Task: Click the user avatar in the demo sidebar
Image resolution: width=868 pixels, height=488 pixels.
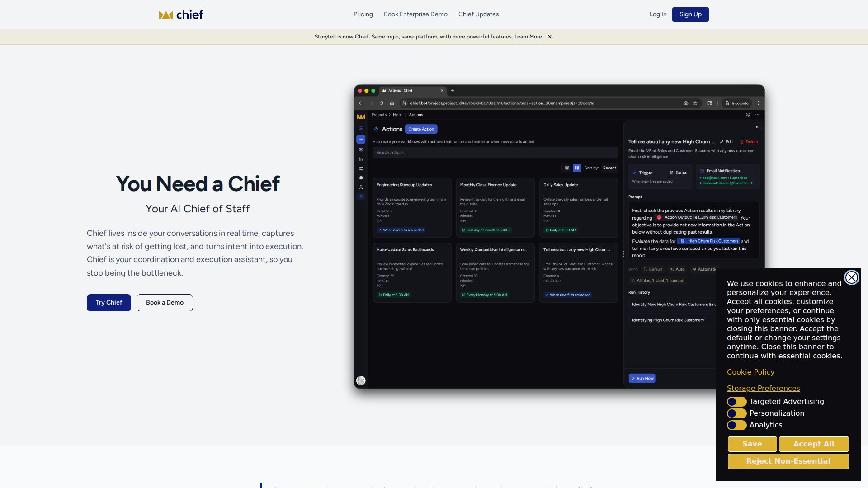Action: tap(361, 380)
